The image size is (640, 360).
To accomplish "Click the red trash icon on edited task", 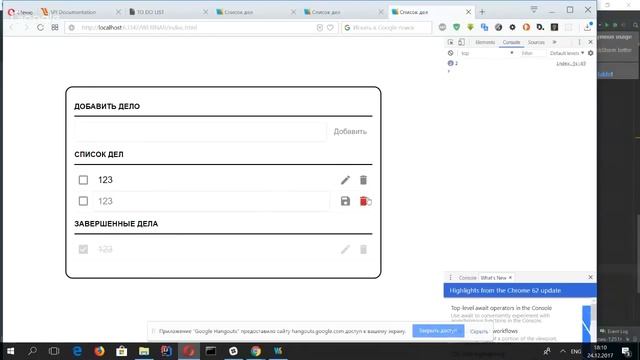I will coord(363,201).
